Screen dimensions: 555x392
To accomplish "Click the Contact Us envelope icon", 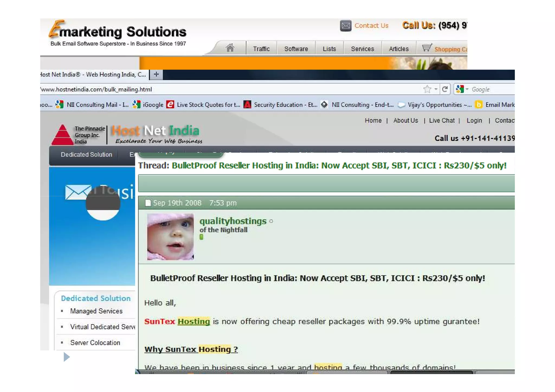I will tap(346, 26).
